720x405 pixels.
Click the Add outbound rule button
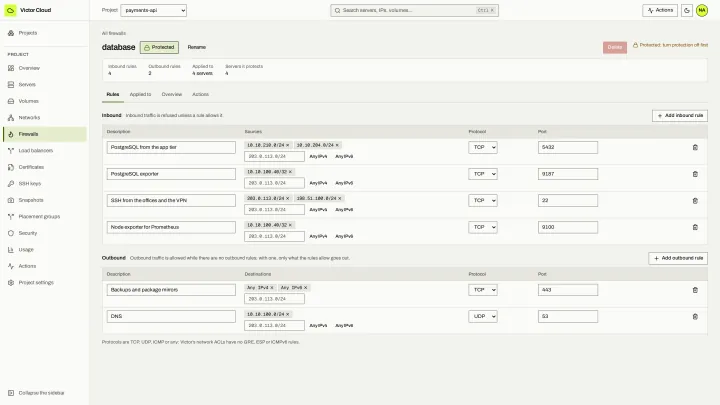pyautogui.click(x=678, y=259)
